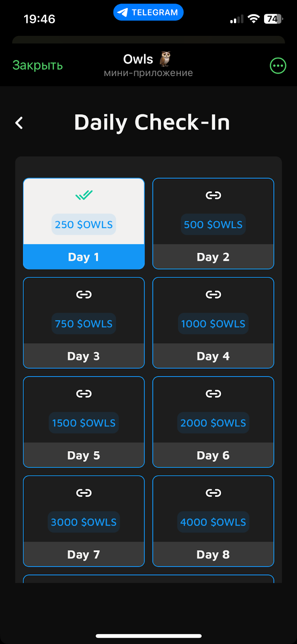Select the 4000 $OWLS reward badge
Image resolution: width=297 pixels, height=644 pixels.
[x=213, y=522]
